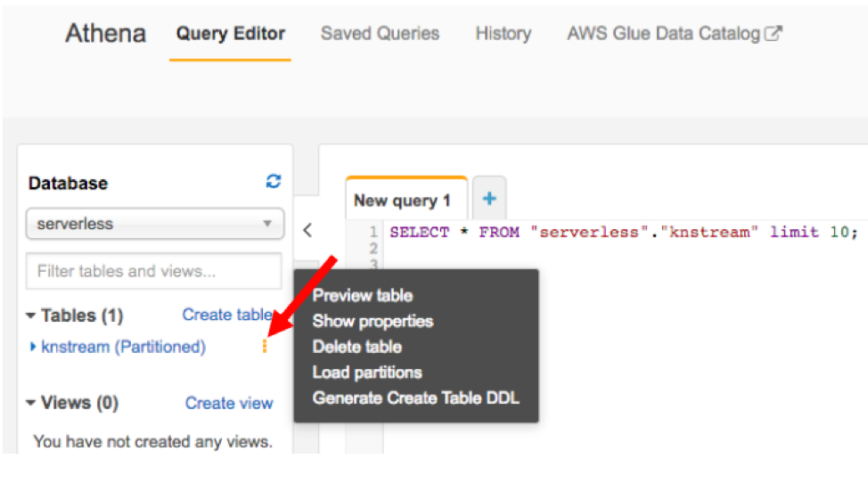Click the Create view link
This screenshot has height=484, width=868.
coord(229,403)
